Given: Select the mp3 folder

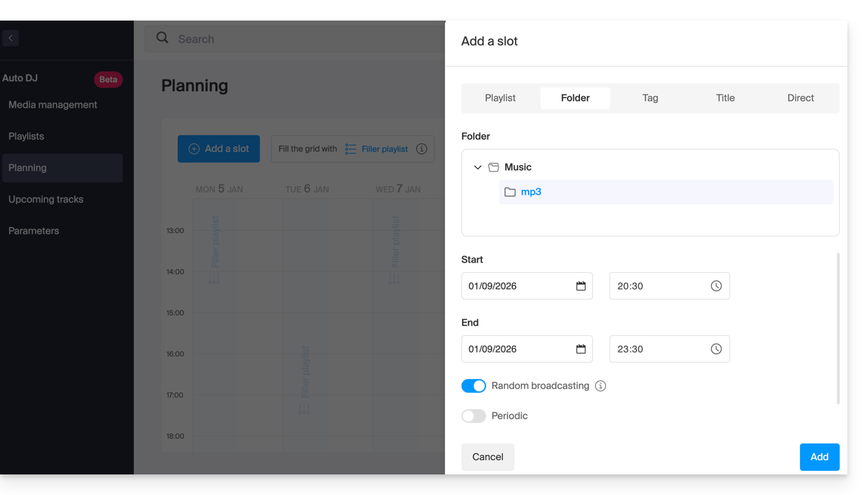Looking at the screenshot, I should coord(531,192).
